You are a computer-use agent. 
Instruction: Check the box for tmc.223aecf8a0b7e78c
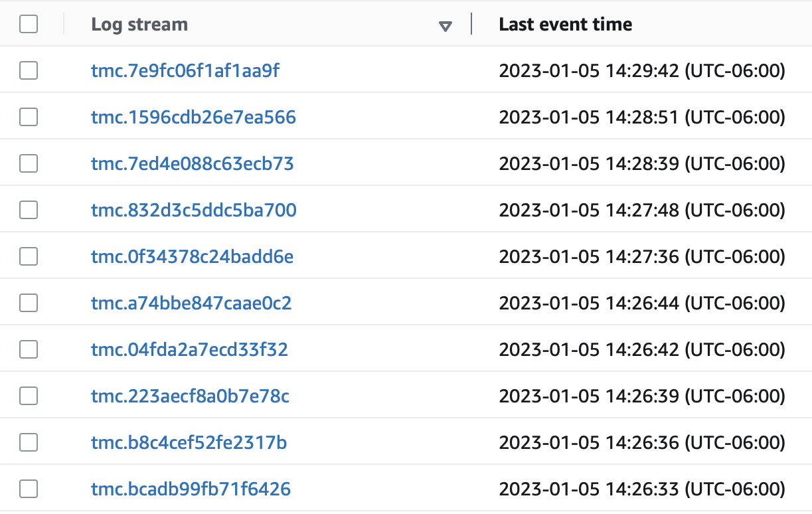click(28, 395)
